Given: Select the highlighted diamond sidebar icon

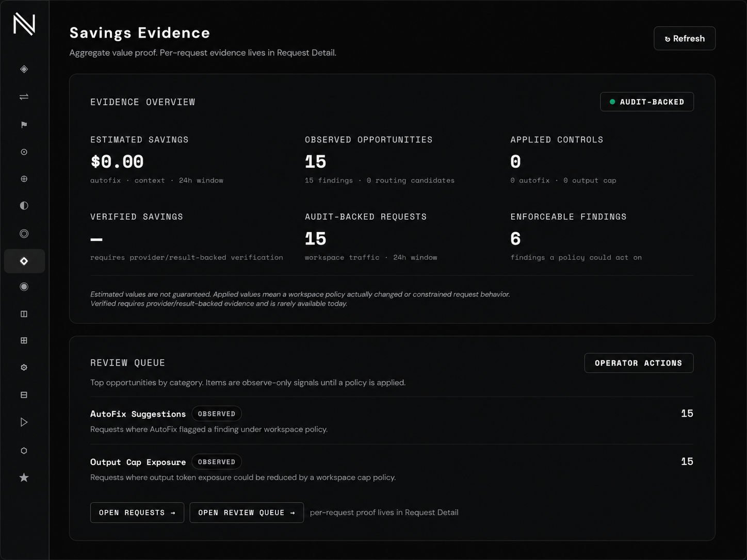Looking at the screenshot, I should point(24,261).
